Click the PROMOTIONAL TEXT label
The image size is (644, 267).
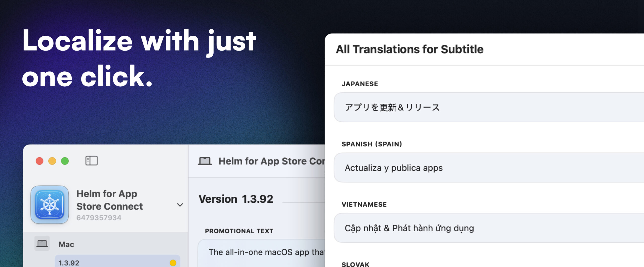tap(239, 231)
